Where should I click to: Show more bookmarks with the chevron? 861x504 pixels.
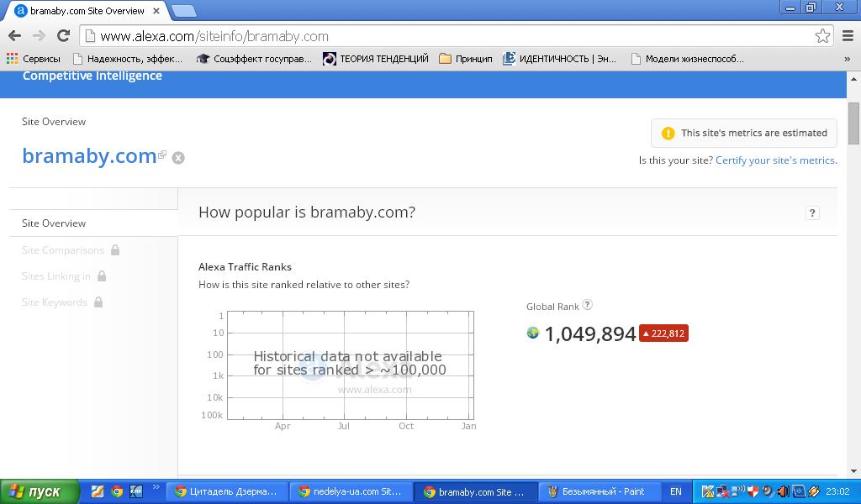point(848,59)
